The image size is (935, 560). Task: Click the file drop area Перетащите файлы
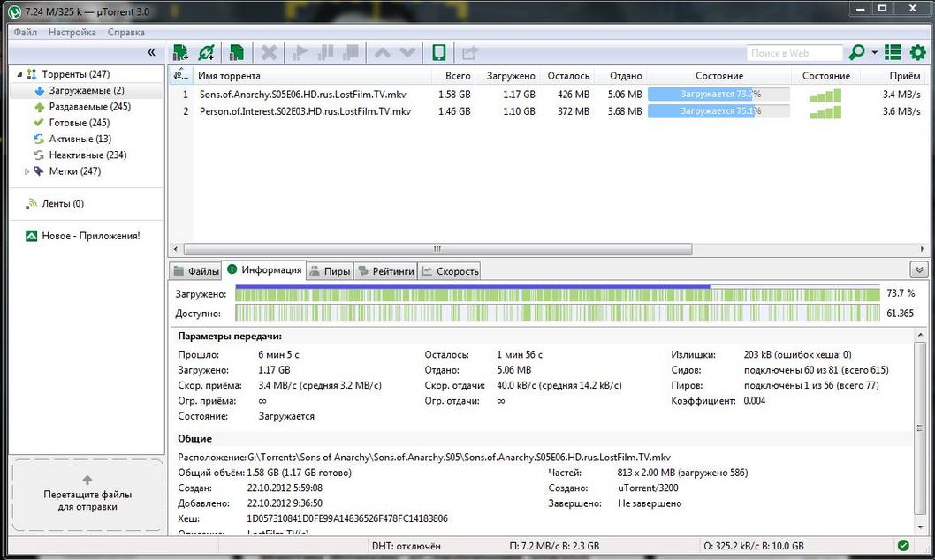[x=87, y=495]
